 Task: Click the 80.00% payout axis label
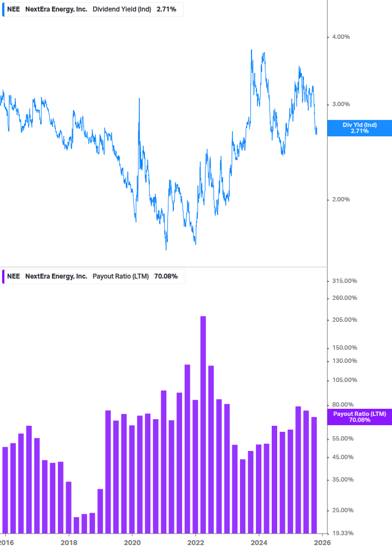(343, 404)
